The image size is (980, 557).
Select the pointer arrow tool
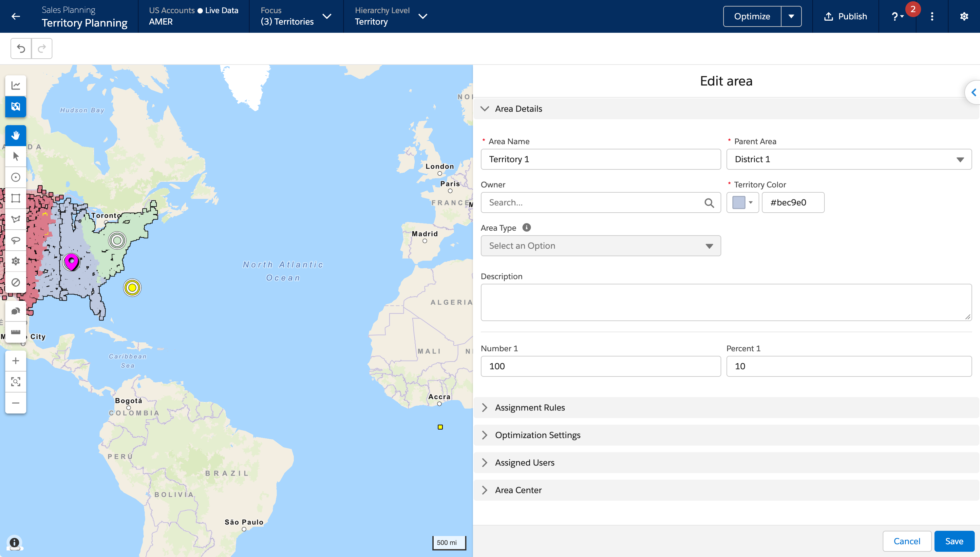[x=16, y=156]
